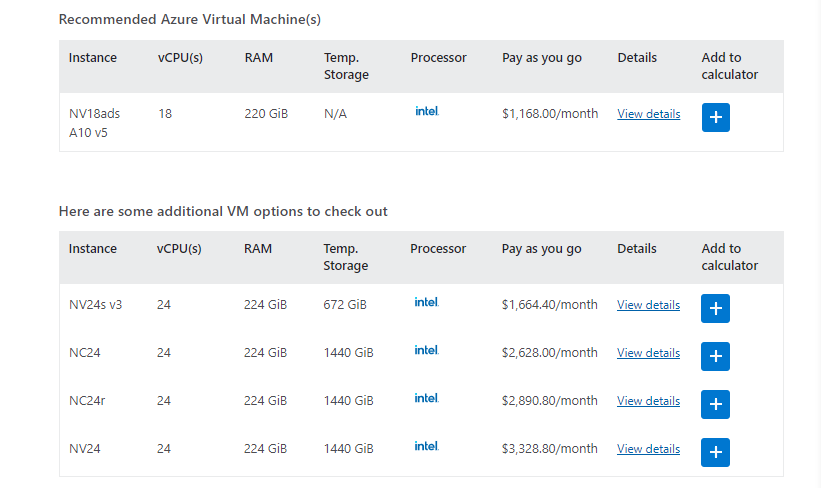This screenshot has width=821, height=488.
Task: Click the $1,664.40/month price
Action: (x=549, y=305)
